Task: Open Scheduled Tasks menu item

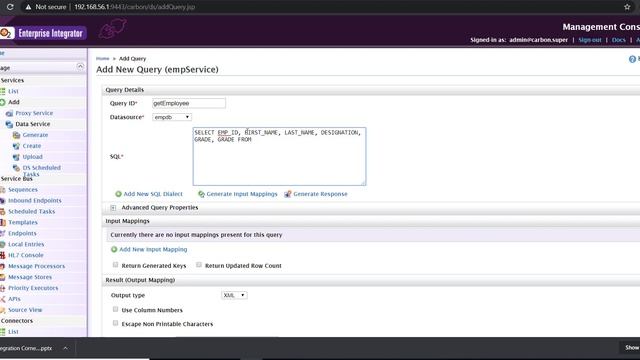Action: tap(31, 211)
